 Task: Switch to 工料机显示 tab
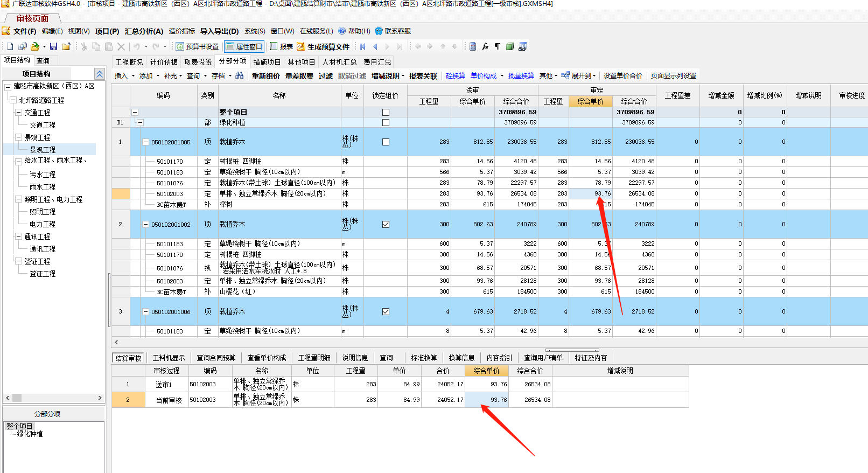169,358
